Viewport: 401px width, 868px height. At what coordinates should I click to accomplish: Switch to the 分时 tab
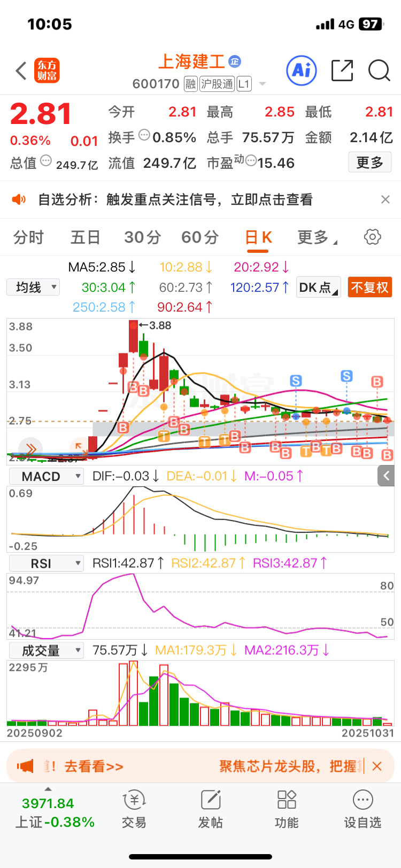(28, 237)
